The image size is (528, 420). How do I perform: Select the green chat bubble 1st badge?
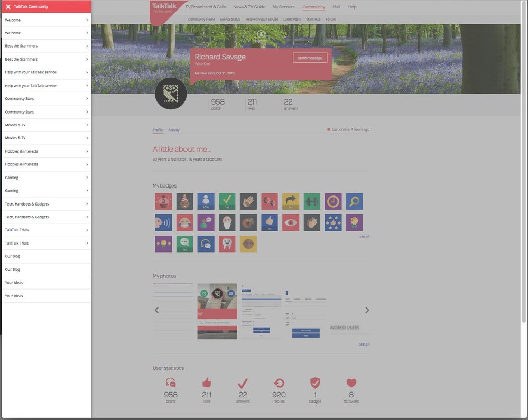coord(184,244)
